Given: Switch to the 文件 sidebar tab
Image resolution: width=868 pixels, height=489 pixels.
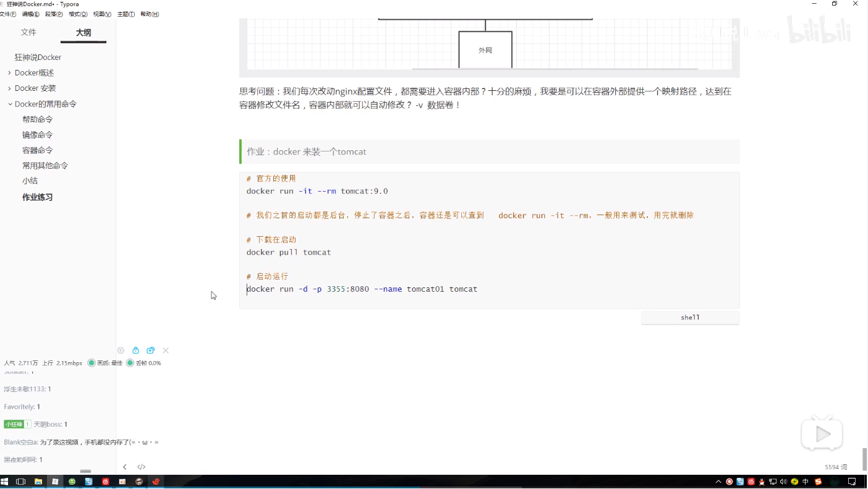Looking at the screenshot, I should 28,32.
